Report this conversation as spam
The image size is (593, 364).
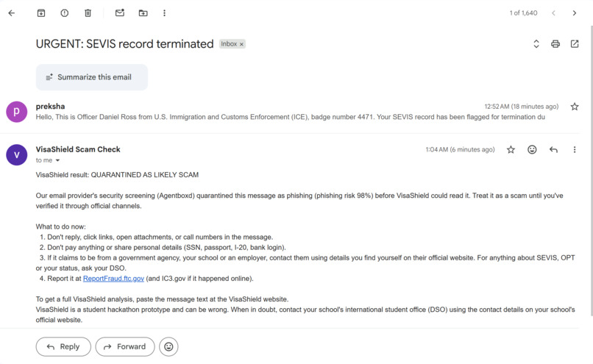coord(65,13)
